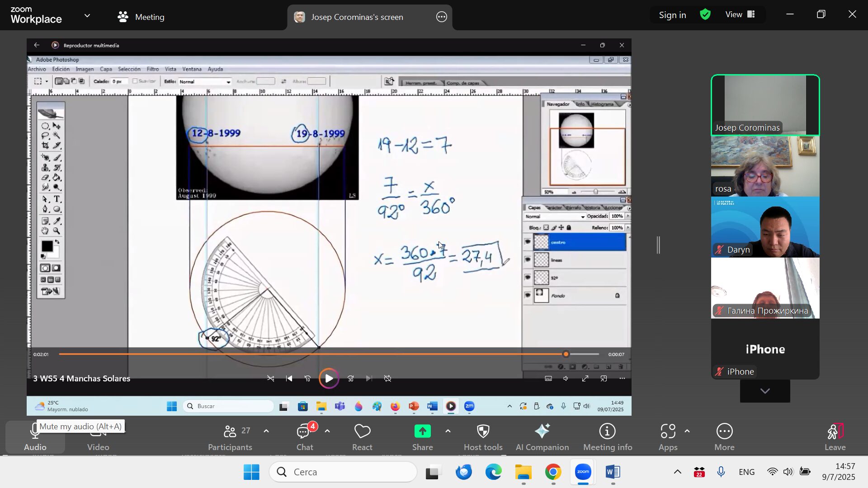Click the green Share screen button
The width and height of the screenshot is (868, 488).
(x=422, y=432)
